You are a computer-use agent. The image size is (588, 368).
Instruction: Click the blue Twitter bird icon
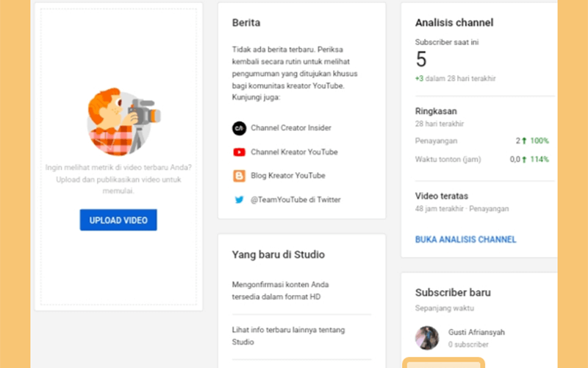240,199
